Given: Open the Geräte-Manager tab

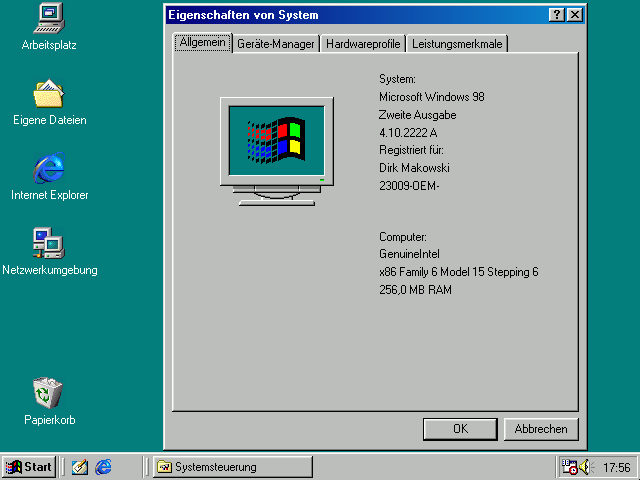Looking at the screenshot, I should [276, 44].
